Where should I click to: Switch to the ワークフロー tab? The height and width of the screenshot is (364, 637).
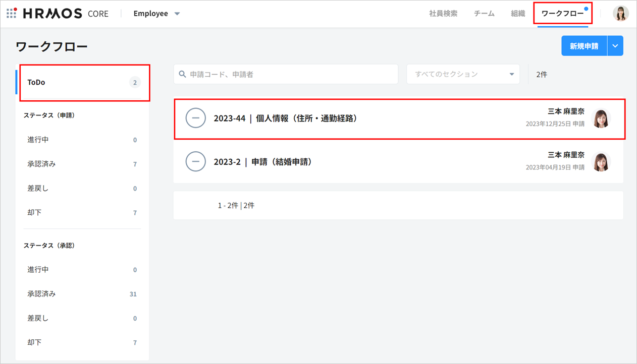coord(562,14)
